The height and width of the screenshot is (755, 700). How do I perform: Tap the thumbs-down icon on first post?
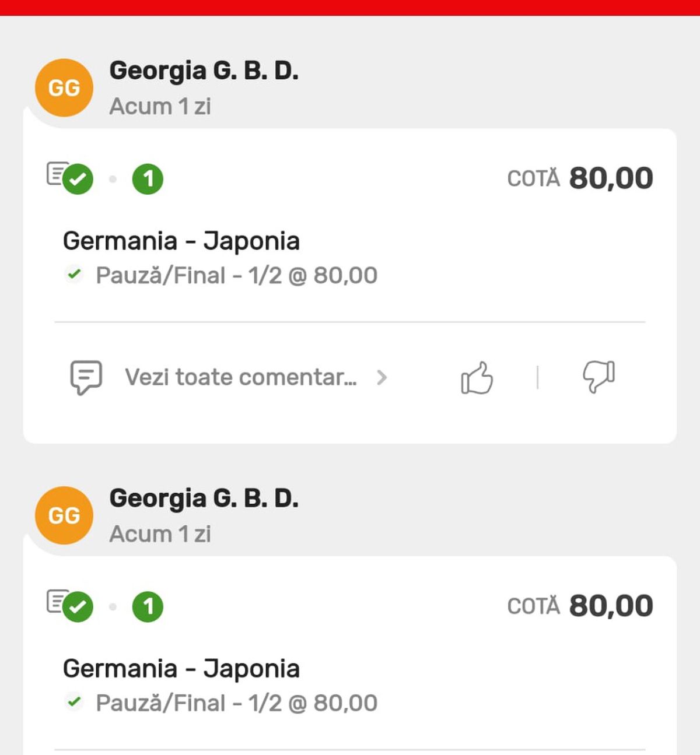[x=598, y=377]
